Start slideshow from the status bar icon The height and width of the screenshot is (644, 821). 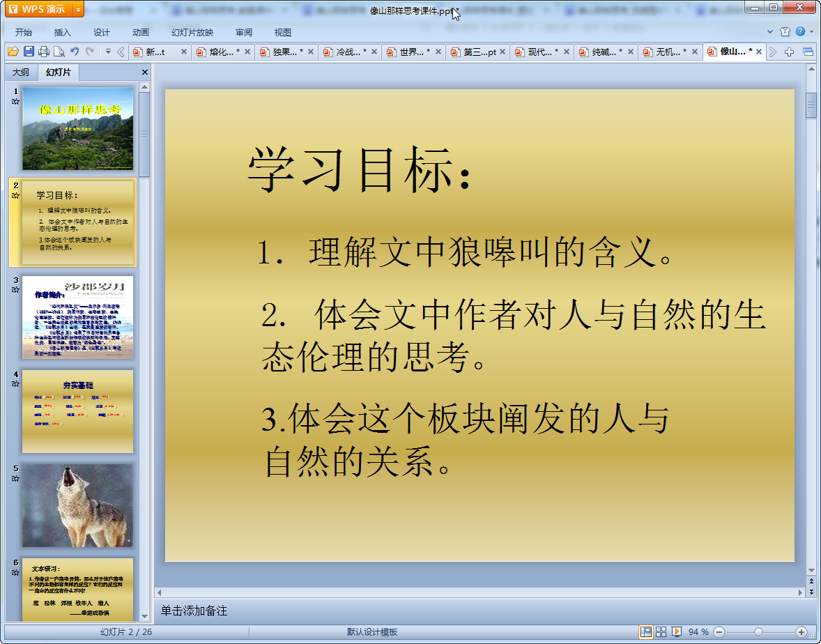coord(676,632)
